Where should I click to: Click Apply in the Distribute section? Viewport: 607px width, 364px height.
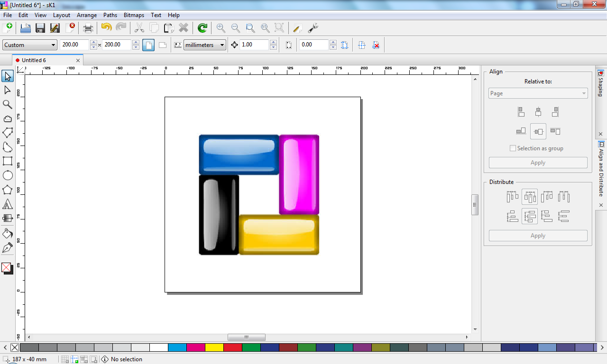tap(538, 235)
